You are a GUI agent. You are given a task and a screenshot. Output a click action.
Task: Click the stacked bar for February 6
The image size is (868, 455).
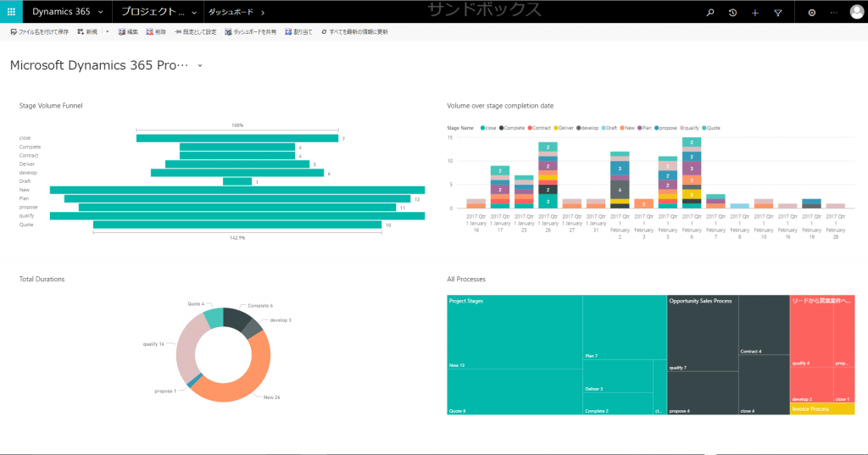pyautogui.click(x=692, y=173)
